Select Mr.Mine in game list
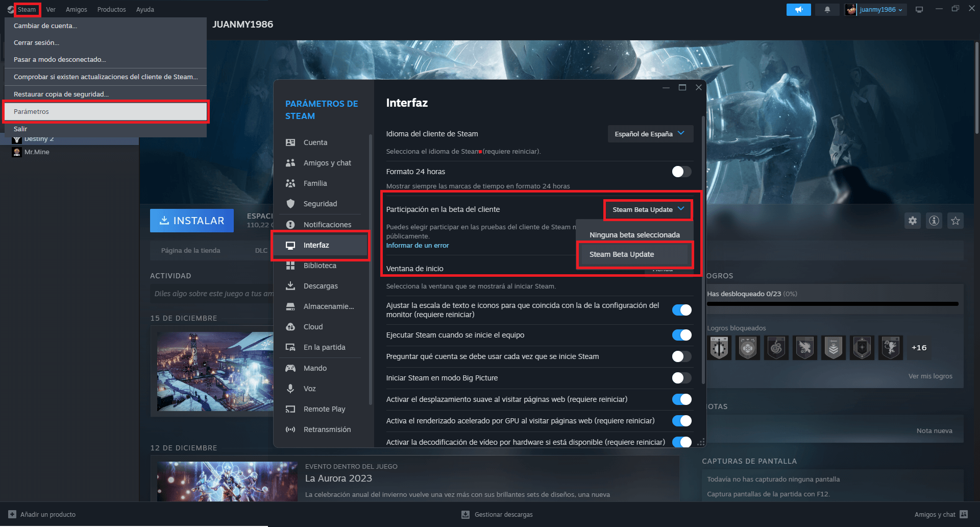Viewport: 980px width, 527px height. [x=37, y=152]
